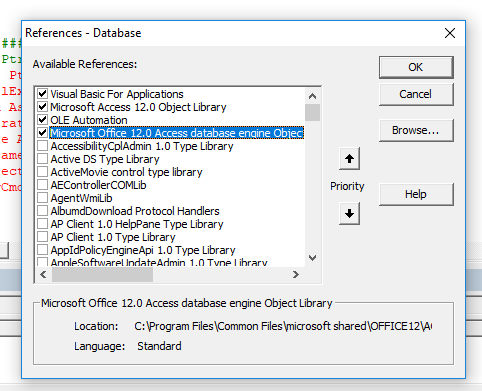Image resolution: width=482 pixels, height=391 pixels.
Task: Select Active DS Type Library text
Action: click(x=105, y=159)
